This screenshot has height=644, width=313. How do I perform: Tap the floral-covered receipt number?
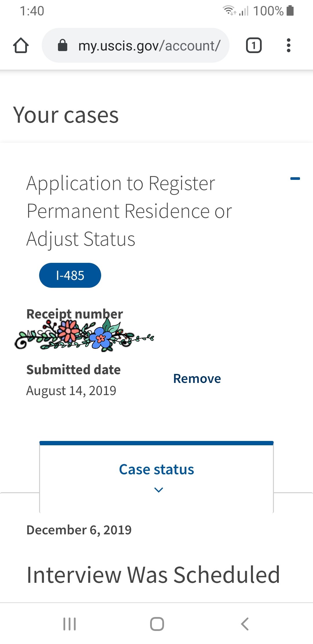(x=84, y=335)
